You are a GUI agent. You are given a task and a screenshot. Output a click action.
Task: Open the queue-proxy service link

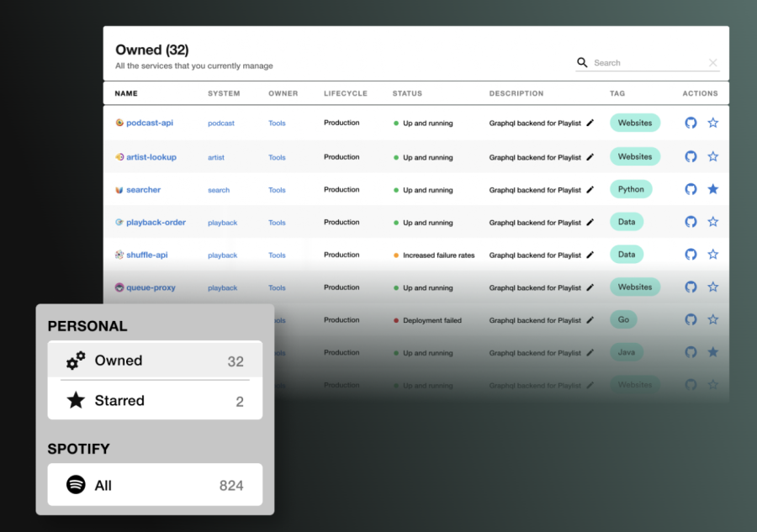(x=151, y=287)
